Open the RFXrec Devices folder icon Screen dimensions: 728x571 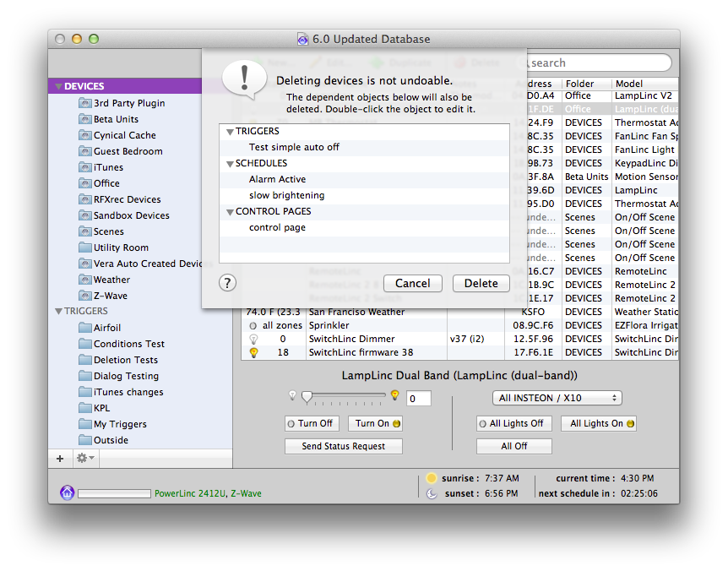pyautogui.click(x=85, y=199)
